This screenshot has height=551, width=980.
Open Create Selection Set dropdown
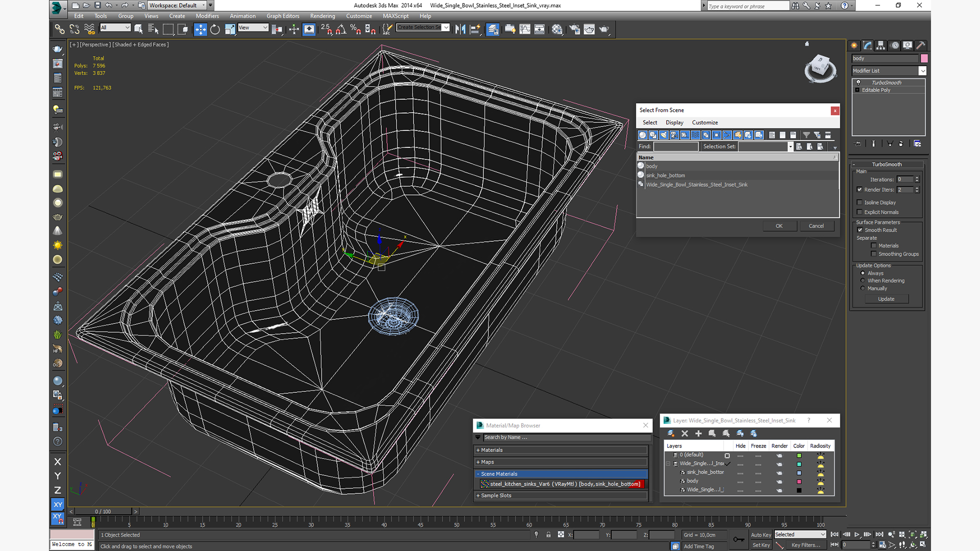(447, 28)
